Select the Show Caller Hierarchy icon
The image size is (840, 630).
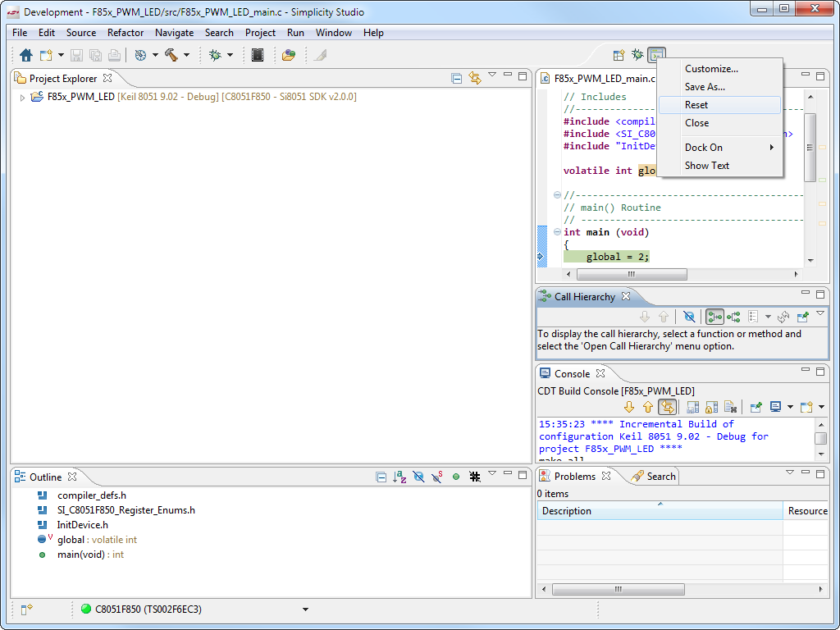click(715, 317)
